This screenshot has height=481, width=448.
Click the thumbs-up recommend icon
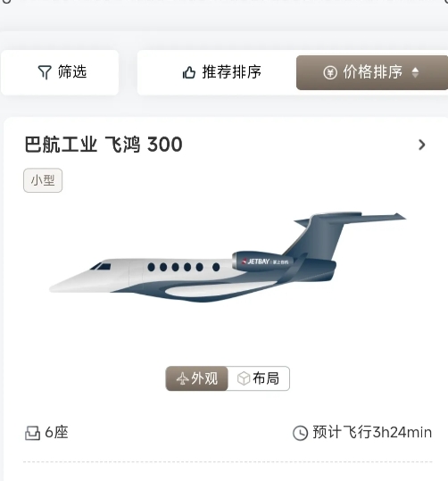(x=189, y=72)
